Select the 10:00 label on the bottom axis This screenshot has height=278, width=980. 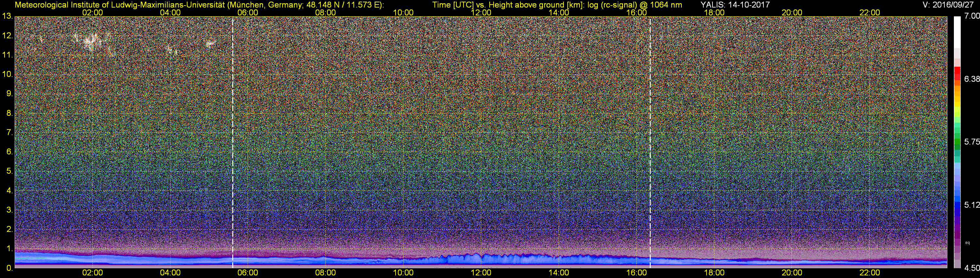click(403, 273)
